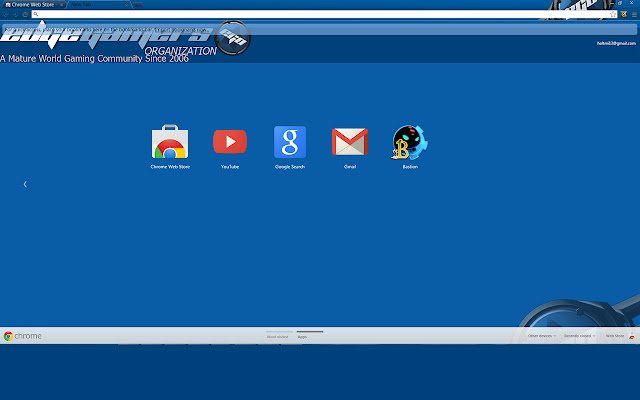Click the Web Store icon in bottom bar
640x400 pixels.
tap(632, 336)
